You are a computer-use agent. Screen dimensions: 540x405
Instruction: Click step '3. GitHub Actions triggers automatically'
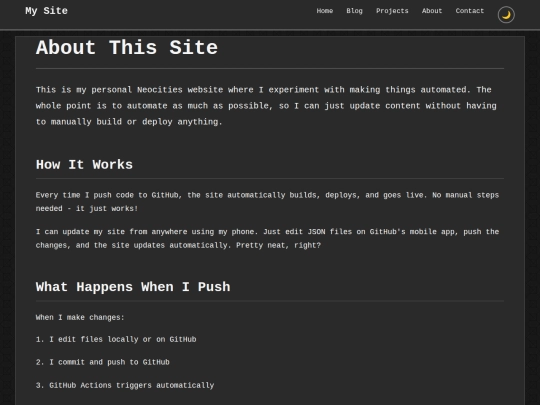point(125,385)
